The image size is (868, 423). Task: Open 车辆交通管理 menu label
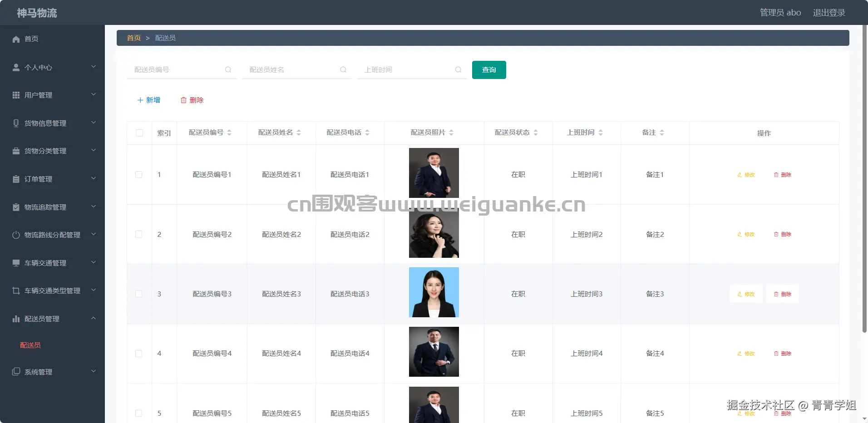(x=45, y=263)
